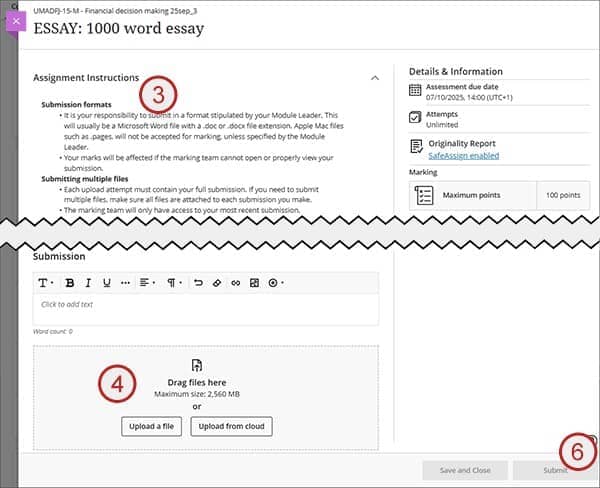Close the essay panel with purple X

[x=16, y=21]
